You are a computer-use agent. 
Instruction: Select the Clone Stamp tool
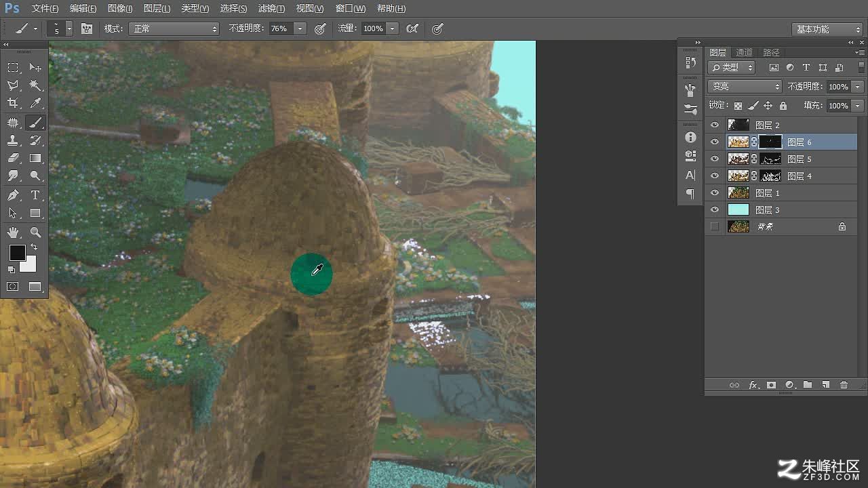13,140
